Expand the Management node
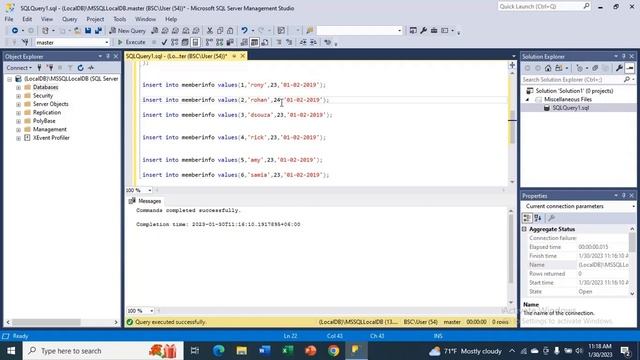Image resolution: width=640 pixels, height=360 pixels. tap(18, 130)
